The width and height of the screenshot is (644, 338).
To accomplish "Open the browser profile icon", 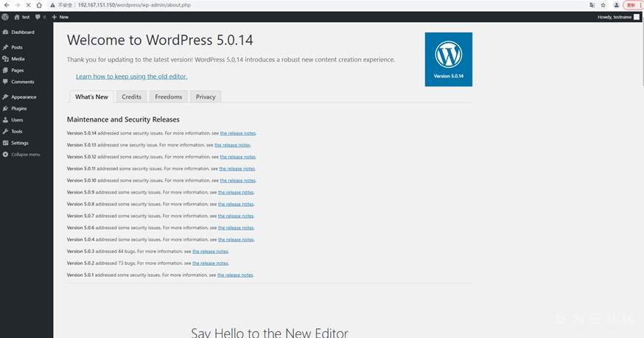I will tap(616, 5).
